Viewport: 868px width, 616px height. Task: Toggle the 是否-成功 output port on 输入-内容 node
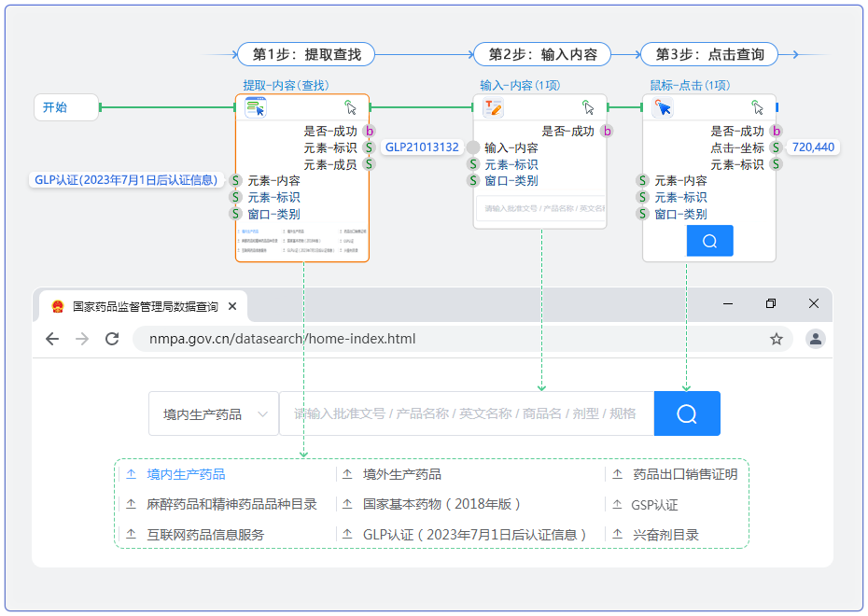(x=607, y=132)
